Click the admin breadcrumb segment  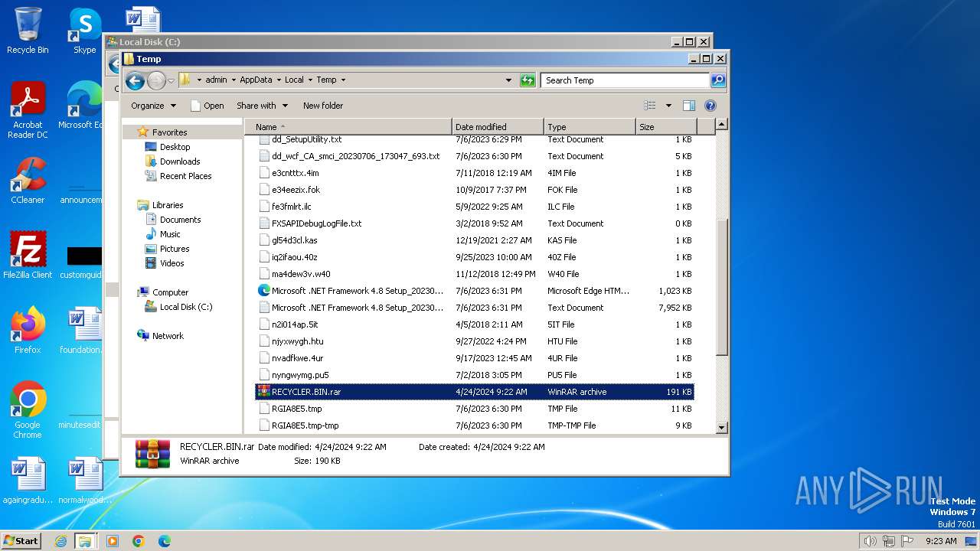coord(216,80)
